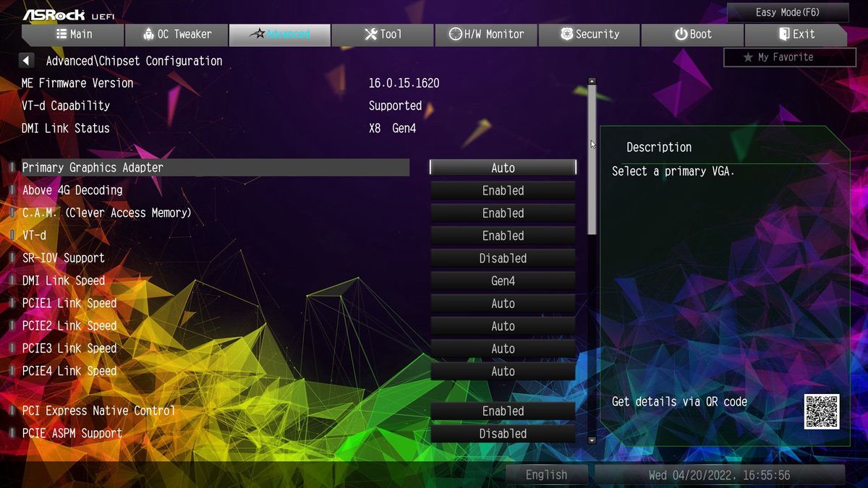Viewport: 868px width, 488px height.
Task: Toggle Above 4G Decoding Enabled setting
Action: [x=503, y=191]
